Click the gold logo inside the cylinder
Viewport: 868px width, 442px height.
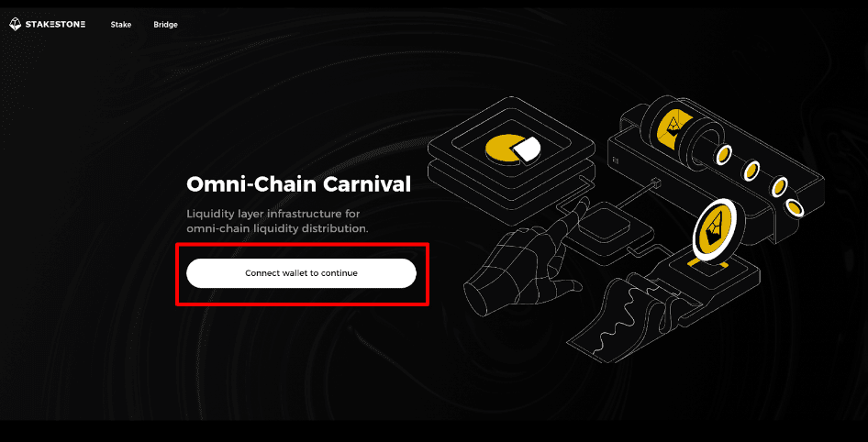(673, 127)
